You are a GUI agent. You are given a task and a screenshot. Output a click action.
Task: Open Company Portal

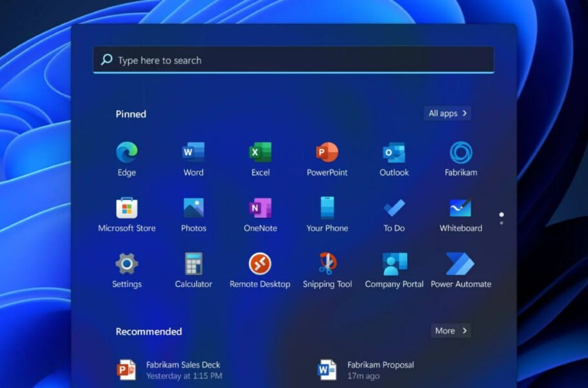click(394, 270)
